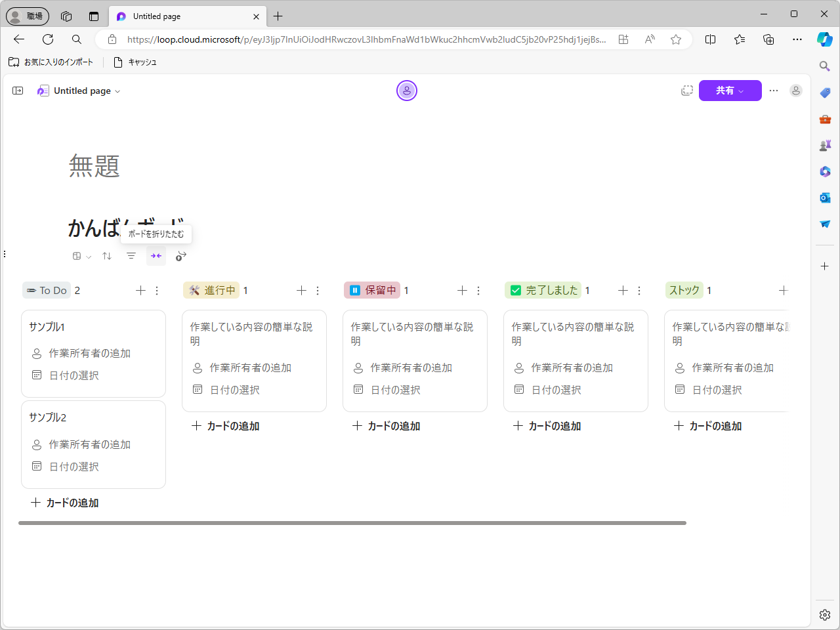The height and width of the screenshot is (630, 840).
Task: Click the horizontal scrollbar below the board
Action: (x=352, y=522)
